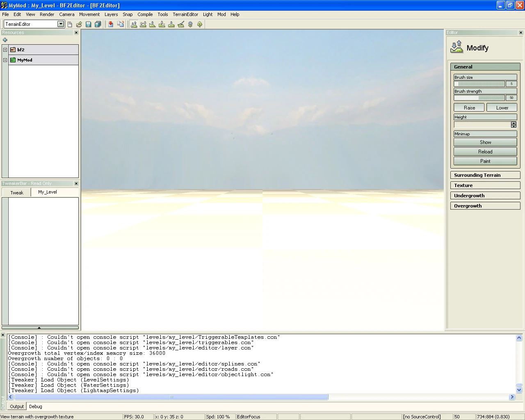
Task: Click the Open folder toolbar icon
Action: point(79,24)
